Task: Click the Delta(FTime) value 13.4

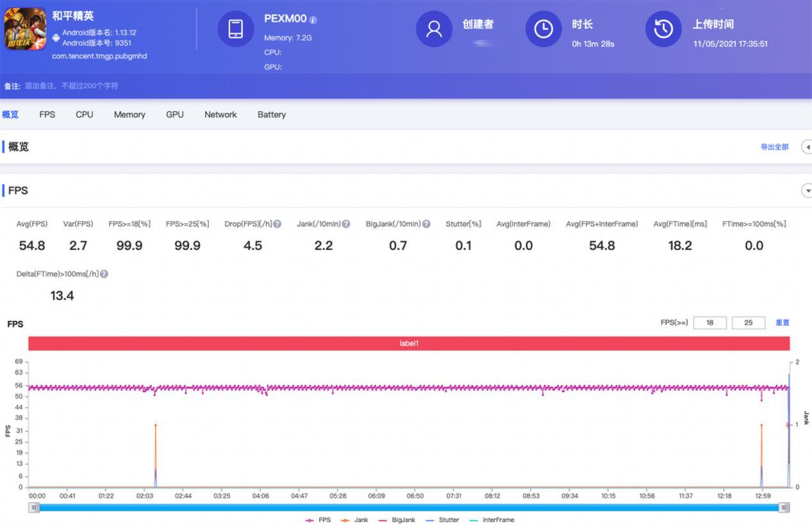Action: click(x=62, y=295)
